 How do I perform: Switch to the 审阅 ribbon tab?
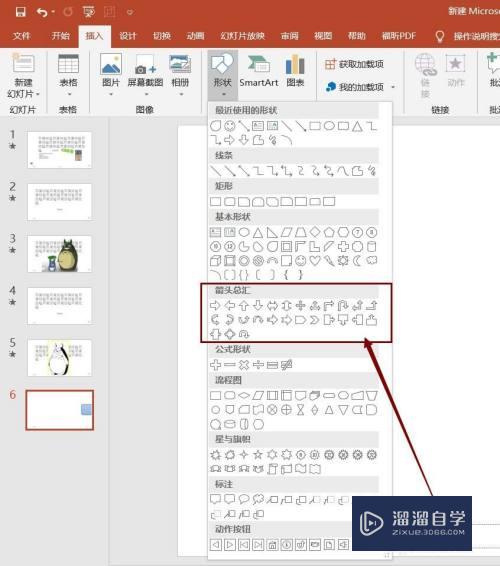[290, 36]
